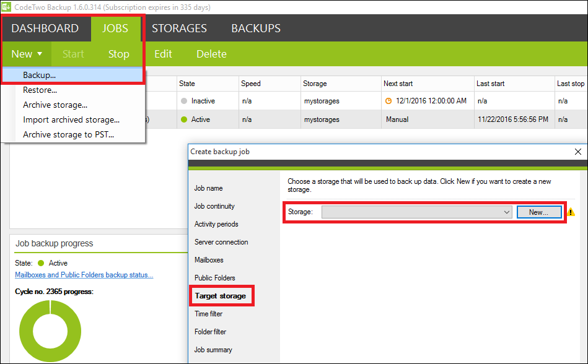Click 'mystorages' in the Inactive job row
The height and width of the screenshot is (364, 588).
[x=322, y=101]
